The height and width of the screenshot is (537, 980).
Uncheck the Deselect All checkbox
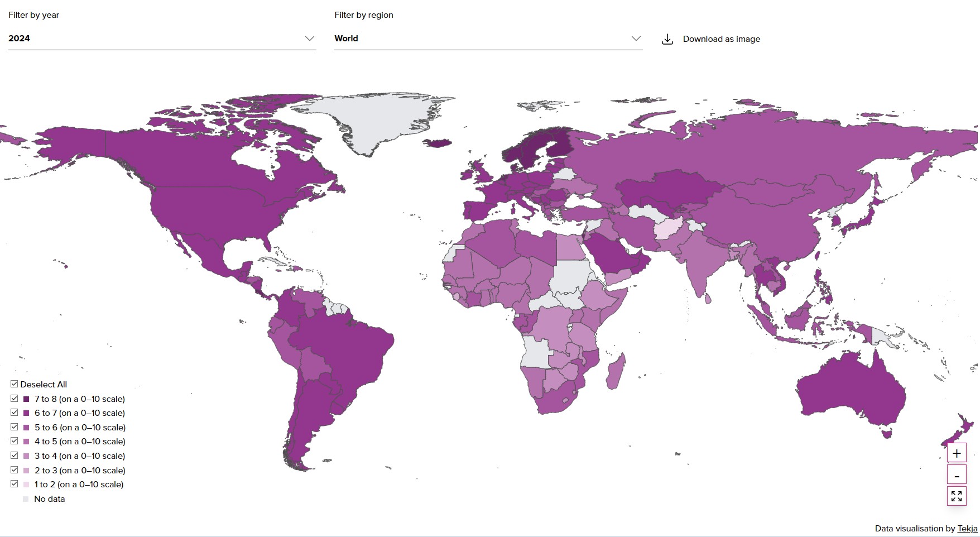coord(13,383)
